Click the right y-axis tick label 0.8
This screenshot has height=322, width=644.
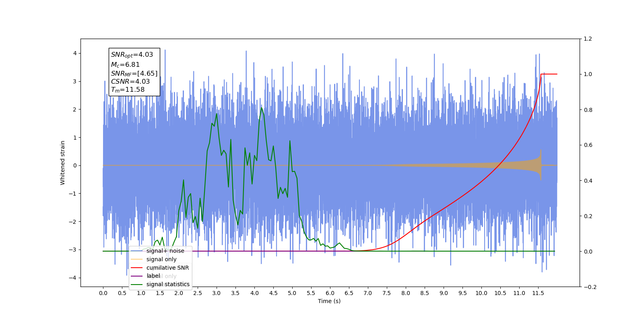pyautogui.click(x=588, y=109)
